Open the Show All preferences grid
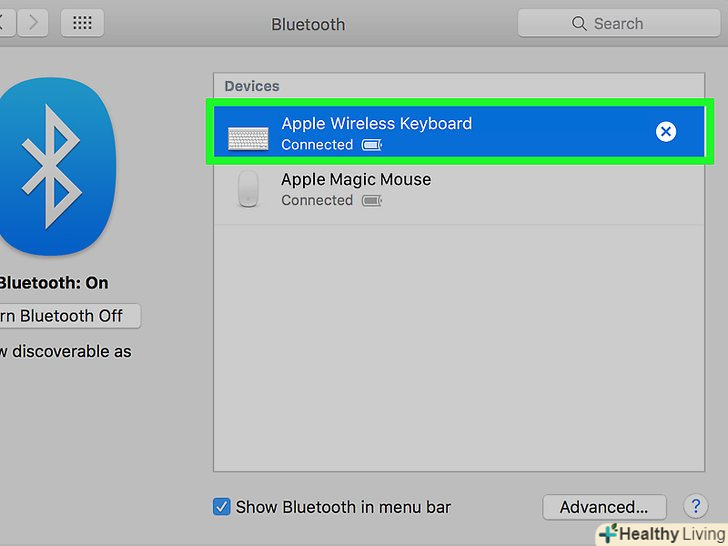Image resolution: width=728 pixels, height=546 pixels. [82, 22]
